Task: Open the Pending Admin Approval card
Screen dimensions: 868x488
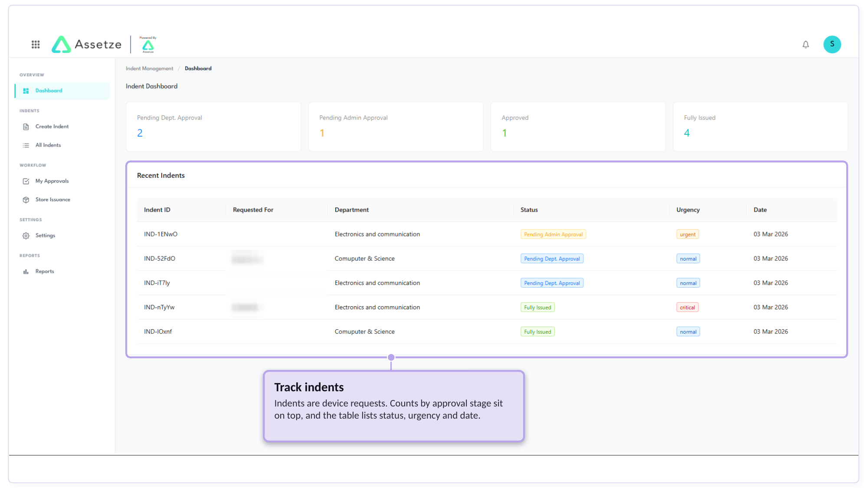Action: [396, 127]
